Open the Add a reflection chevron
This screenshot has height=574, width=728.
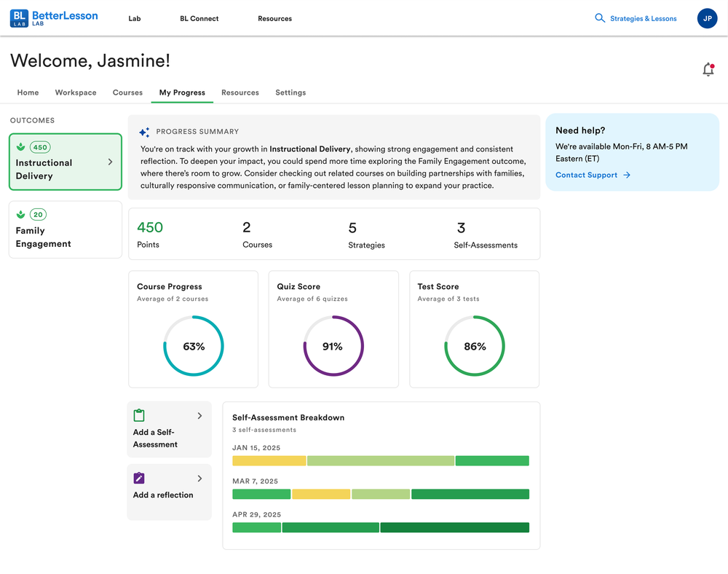click(199, 479)
